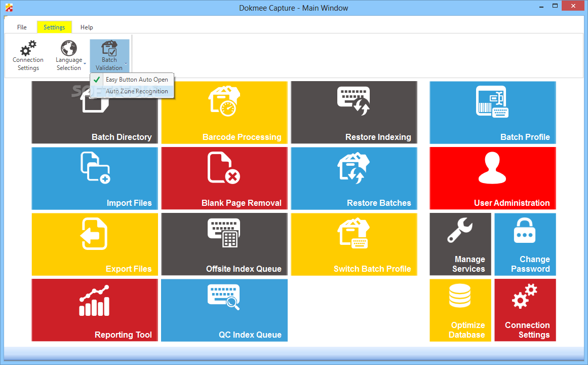
Task: Open the User Administration tile
Action: coord(493,178)
